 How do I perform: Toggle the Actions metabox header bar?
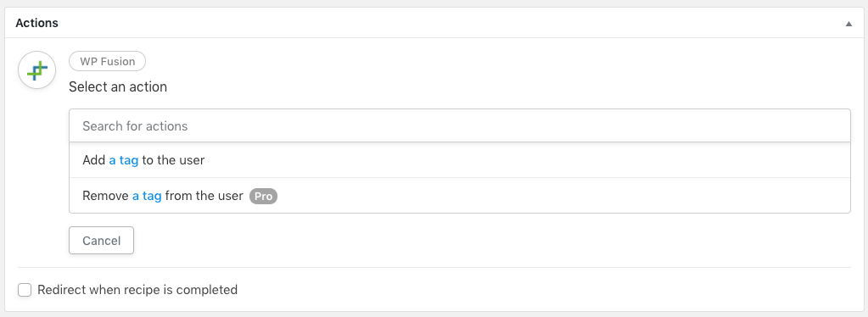[x=434, y=23]
